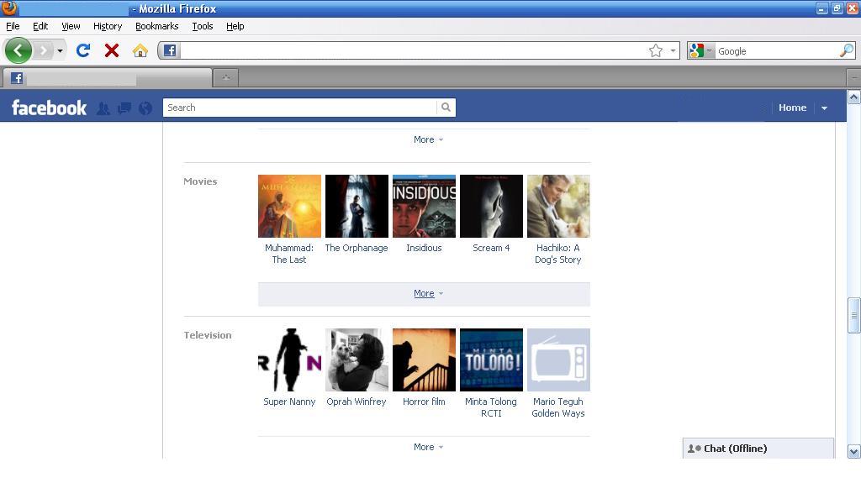Open The Orphanage movie poster
This screenshot has width=861, height=504.
357,206
